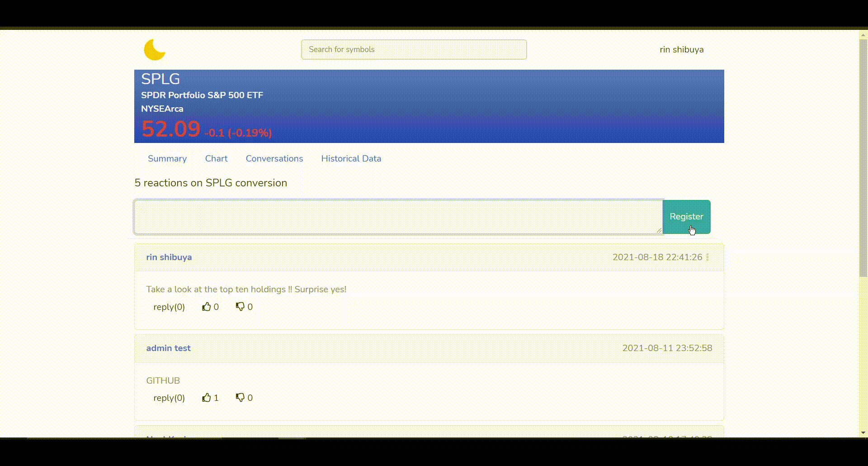868x466 pixels.
Task: Show replies on the GITHUB comment
Action: (x=169, y=398)
